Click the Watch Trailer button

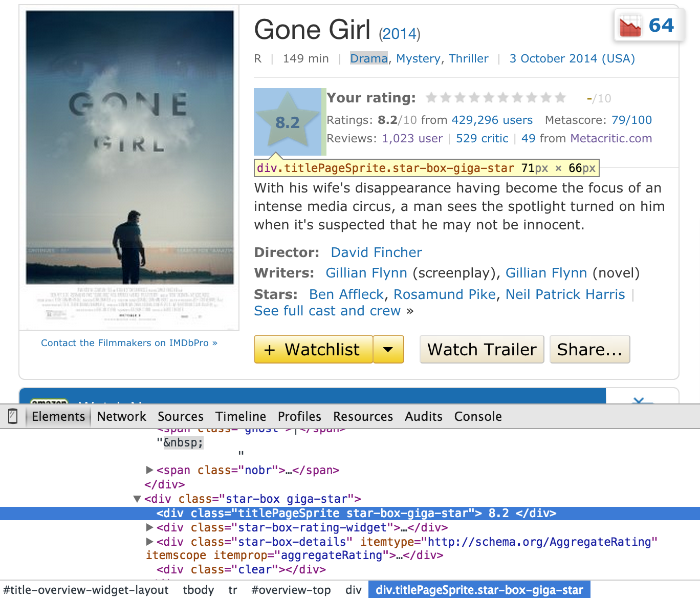tap(482, 350)
